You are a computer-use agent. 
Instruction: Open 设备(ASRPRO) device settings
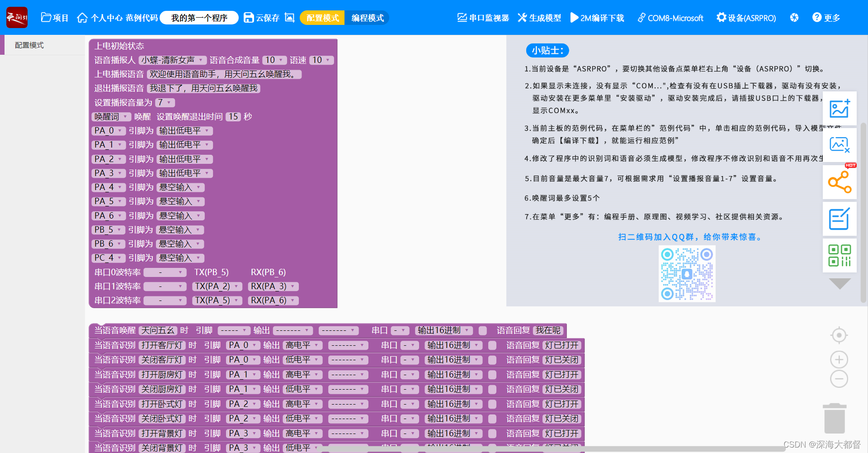click(746, 18)
